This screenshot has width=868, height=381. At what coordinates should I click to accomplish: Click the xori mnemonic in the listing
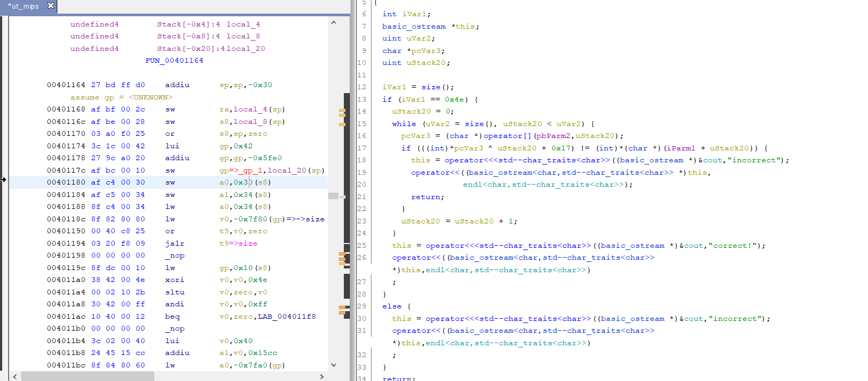tap(174, 280)
